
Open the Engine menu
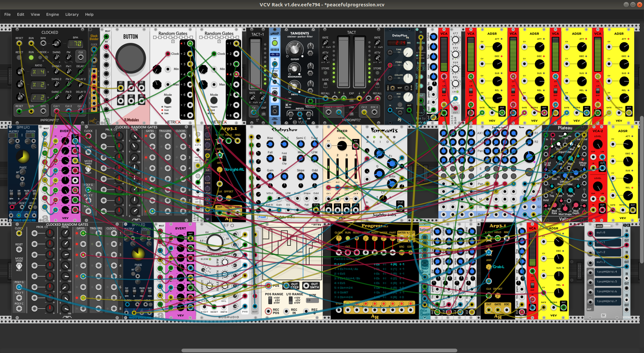coord(52,14)
